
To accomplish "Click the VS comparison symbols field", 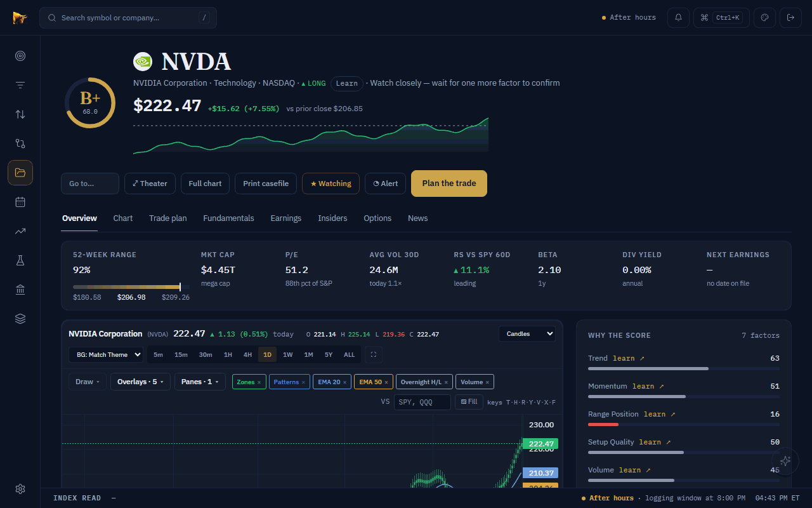I will tap(422, 402).
